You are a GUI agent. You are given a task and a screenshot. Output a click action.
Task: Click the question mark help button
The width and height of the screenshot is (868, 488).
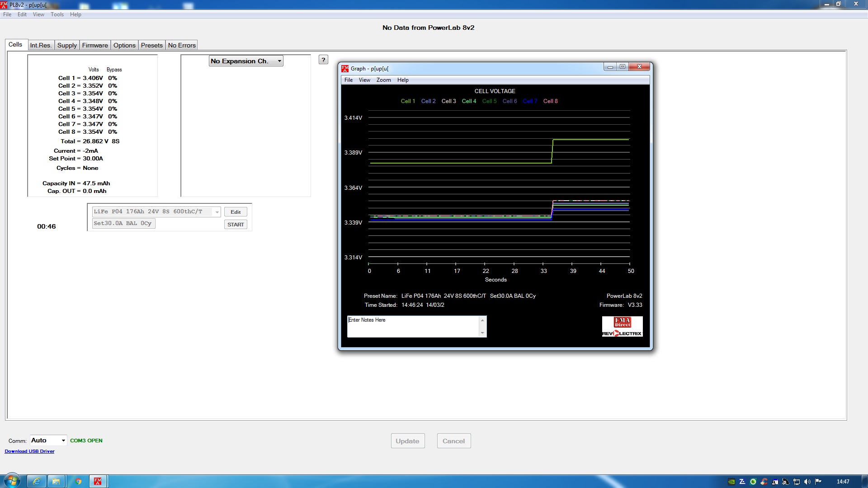coord(323,60)
